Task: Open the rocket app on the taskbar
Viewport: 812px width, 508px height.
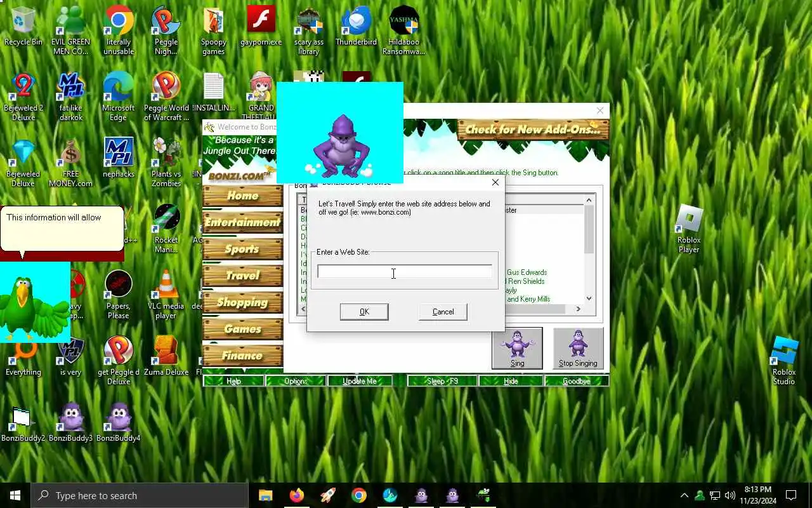Action: tap(328, 495)
